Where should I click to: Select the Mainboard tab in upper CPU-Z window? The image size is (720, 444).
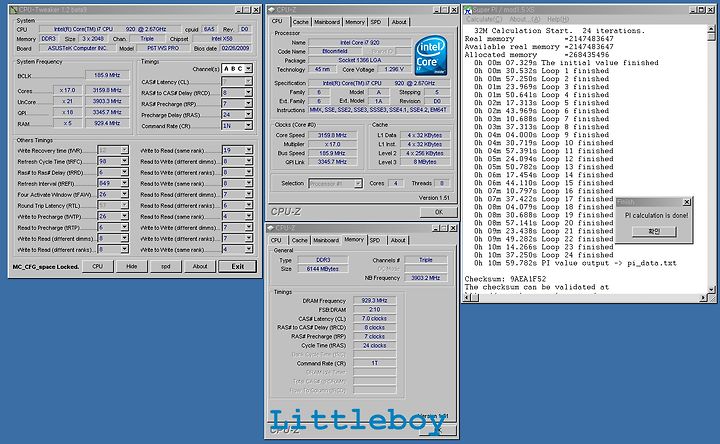coord(327,22)
